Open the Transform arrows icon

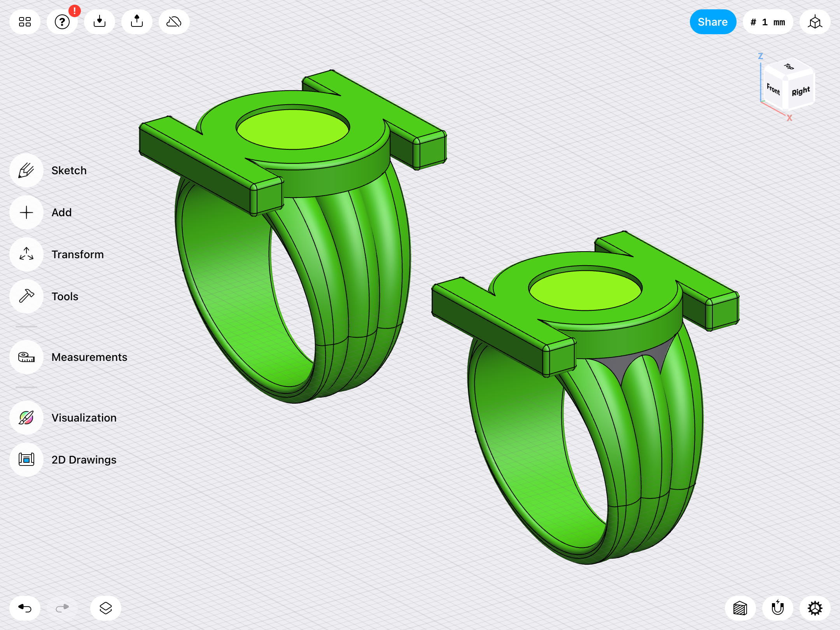click(x=26, y=254)
